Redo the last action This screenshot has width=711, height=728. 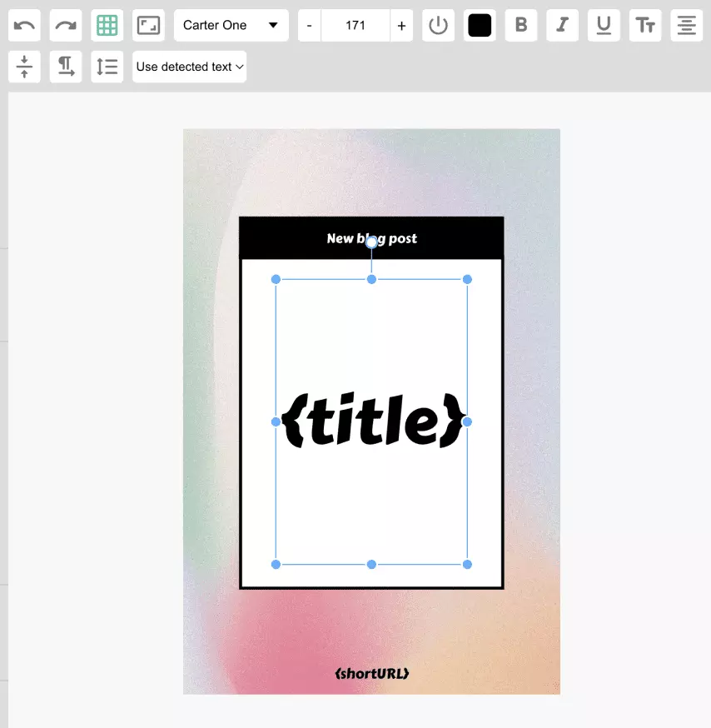66,25
